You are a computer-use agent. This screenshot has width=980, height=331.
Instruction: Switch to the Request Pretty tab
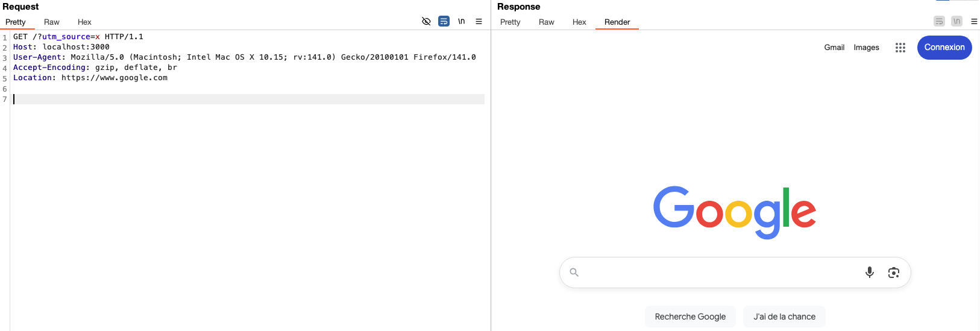16,22
